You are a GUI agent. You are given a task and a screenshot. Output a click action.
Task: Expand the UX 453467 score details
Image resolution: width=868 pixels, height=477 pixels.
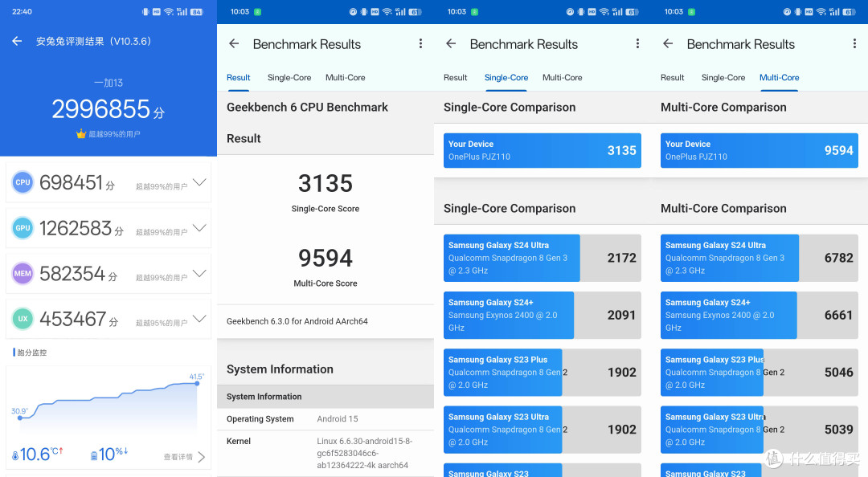click(199, 319)
